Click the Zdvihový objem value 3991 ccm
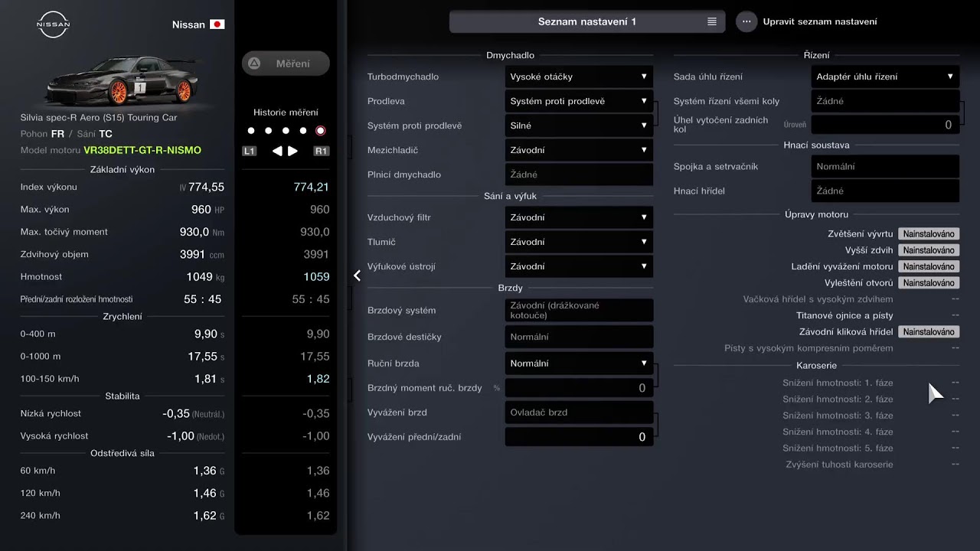The width and height of the screenshot is (980, 551). pos(202,254)
